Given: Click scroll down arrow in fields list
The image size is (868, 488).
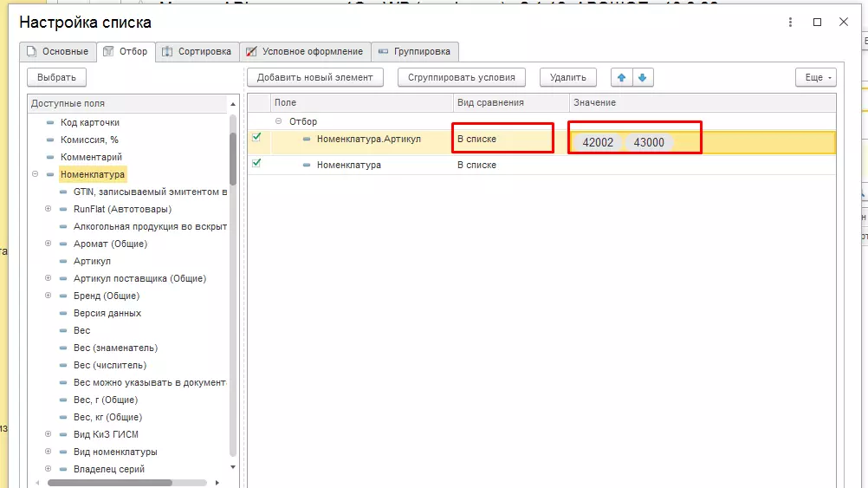Looking at the screenshot, I should (233, 467).
